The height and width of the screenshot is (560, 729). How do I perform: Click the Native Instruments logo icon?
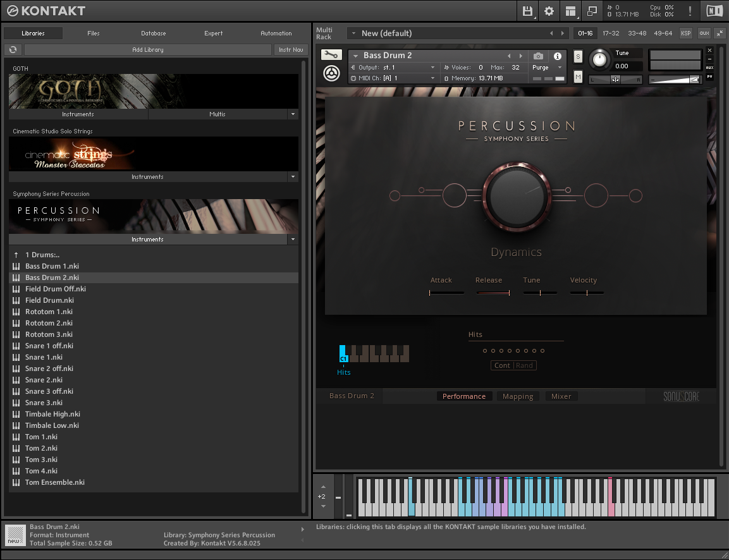click(714, 11)
